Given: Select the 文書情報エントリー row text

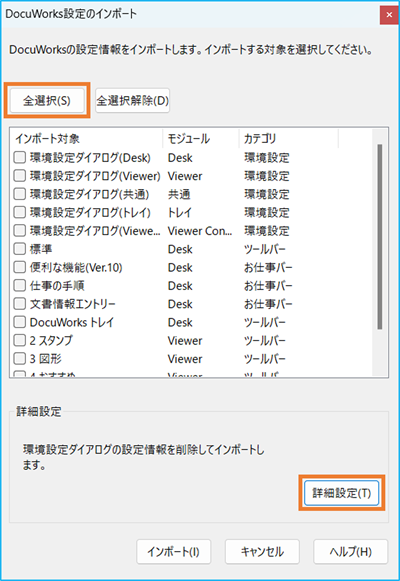Looking at the screenshot, I should 73,304.
